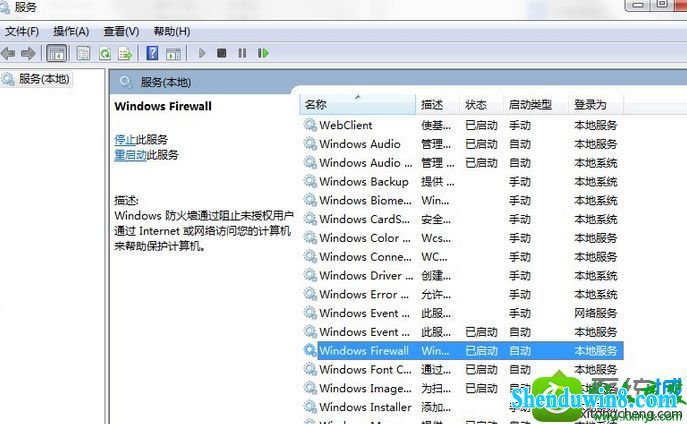687x424 pixels.
Task: Open the Properties toolbar icon
Action: coord(83,53)
